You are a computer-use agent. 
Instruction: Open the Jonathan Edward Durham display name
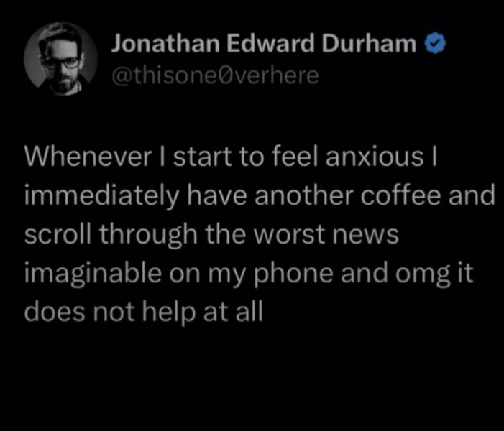[x=264, y=44]
